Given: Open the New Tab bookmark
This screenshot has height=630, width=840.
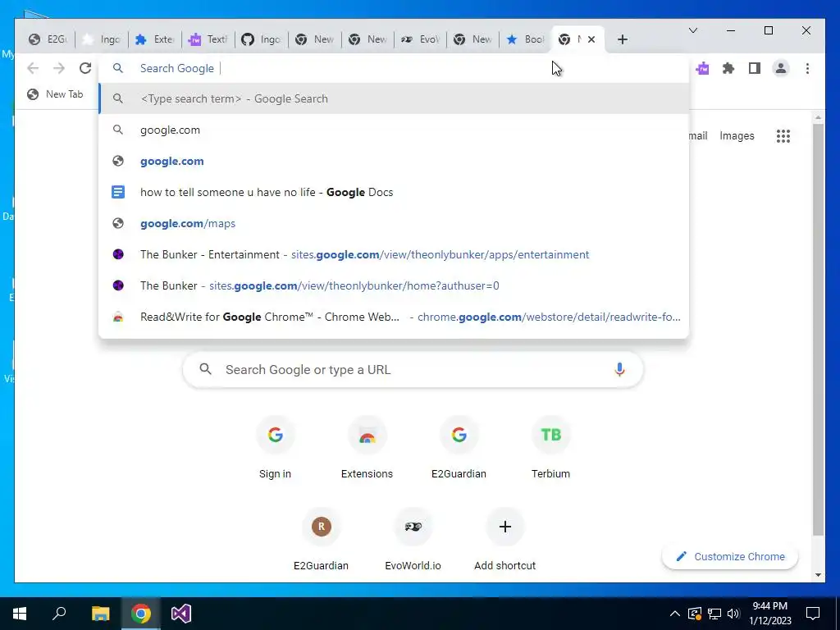Looking at the screenshot, I should [56, 94].
